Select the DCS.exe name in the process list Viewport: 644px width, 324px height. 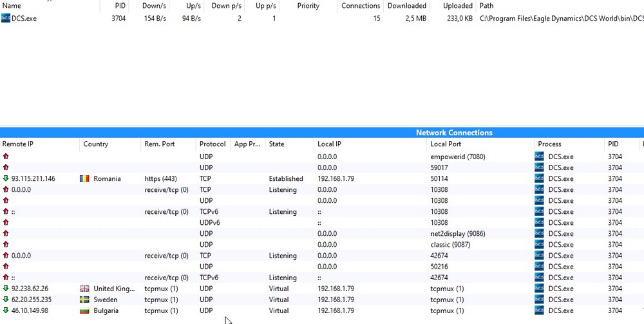coord(24,19)
